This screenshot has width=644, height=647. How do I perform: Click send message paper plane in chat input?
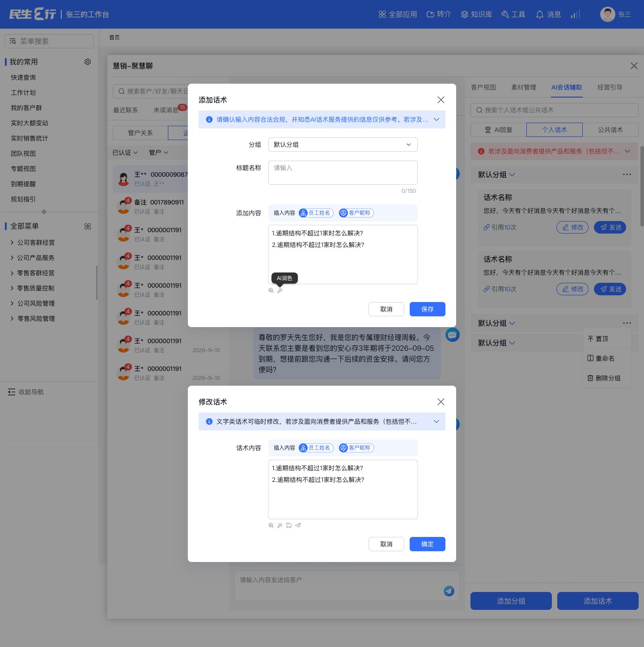[449, 591]
